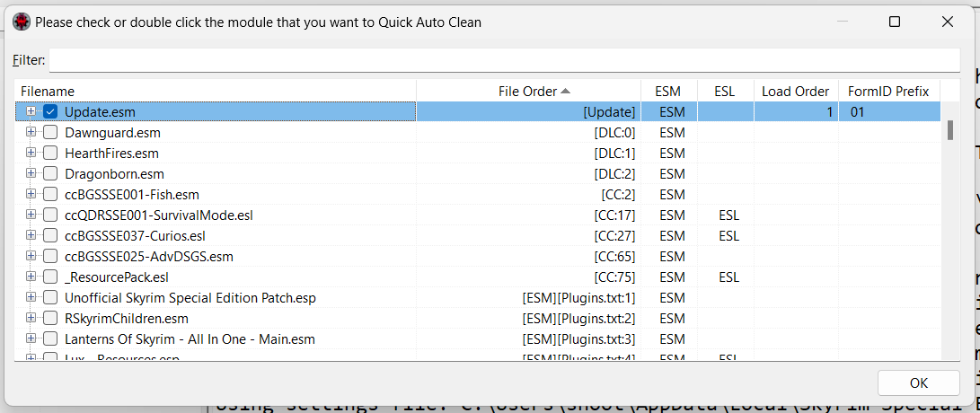Confirm the selection with the OK button
This screenshot has height=413, width=980.
pos(919,383)
